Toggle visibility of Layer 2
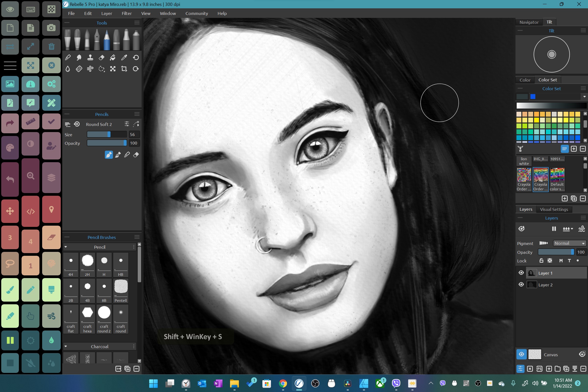The image size is (588, 392). 521,284
